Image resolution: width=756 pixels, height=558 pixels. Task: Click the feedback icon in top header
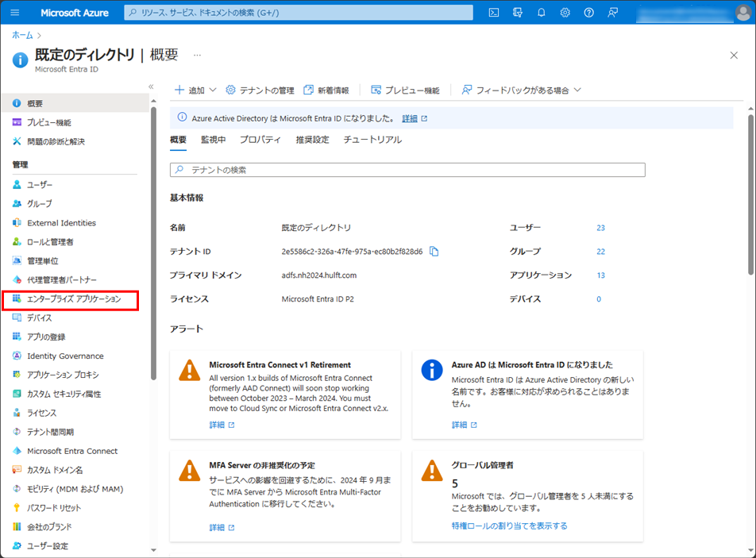[x=612, y=13]
